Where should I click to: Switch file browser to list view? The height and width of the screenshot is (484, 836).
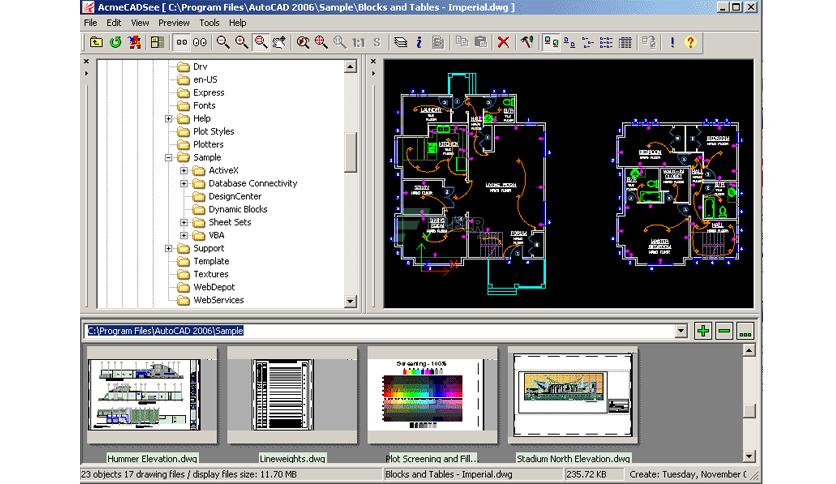pos(588,42)
